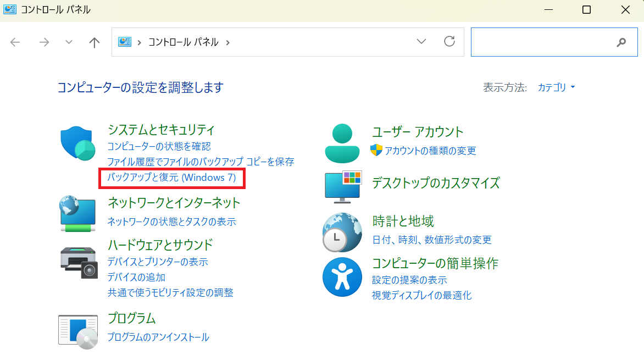Open the カテゴリ view mode dropdown
Viewport: 644px width, 360px height.
(556, 87)
